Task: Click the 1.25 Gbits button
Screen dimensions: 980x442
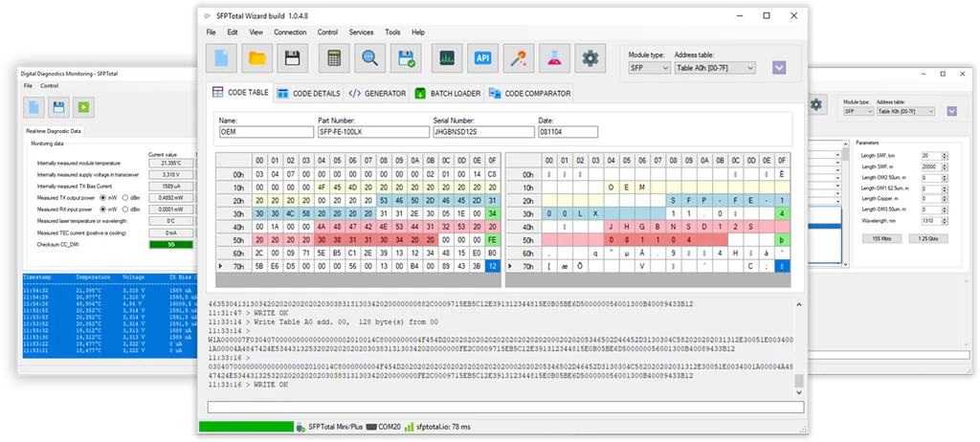Action: 927,239
